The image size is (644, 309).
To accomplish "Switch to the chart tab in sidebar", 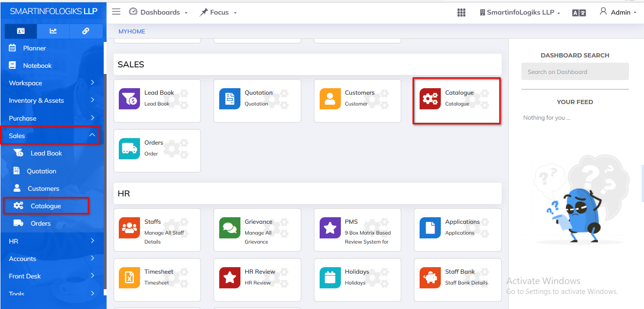I will click(53, 31).
